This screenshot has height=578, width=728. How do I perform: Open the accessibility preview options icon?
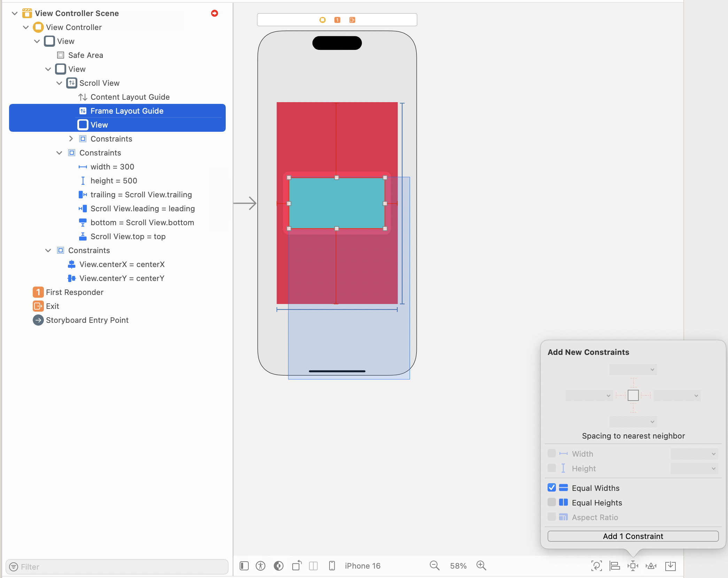tap(261, 566)
